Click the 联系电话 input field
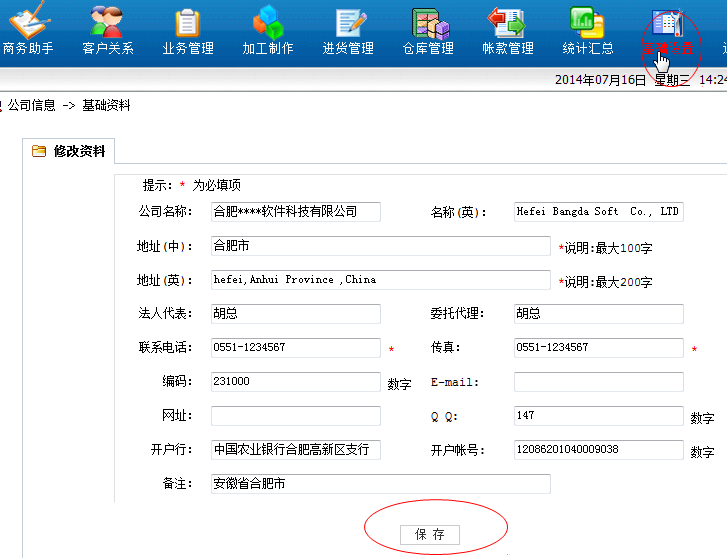The image size is (727, 558). pos(296,347)
